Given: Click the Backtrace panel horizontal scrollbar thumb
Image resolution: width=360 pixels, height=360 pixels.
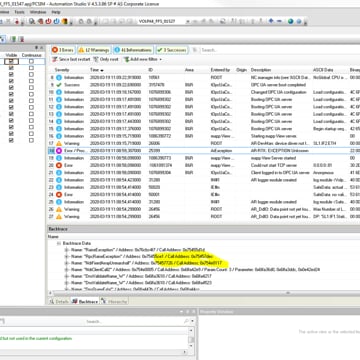Looking at the screenshot, I should pos(288,293).
